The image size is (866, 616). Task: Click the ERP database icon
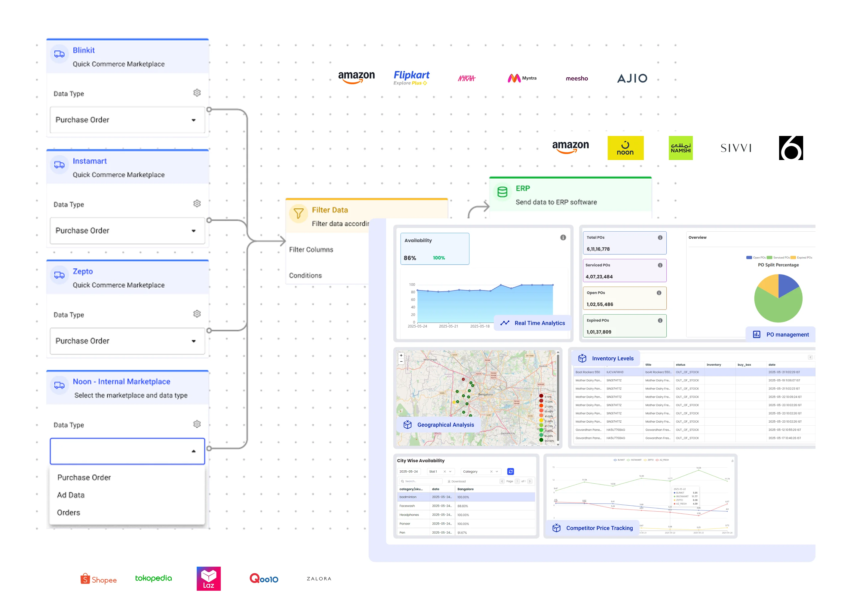tap(502, 192)
